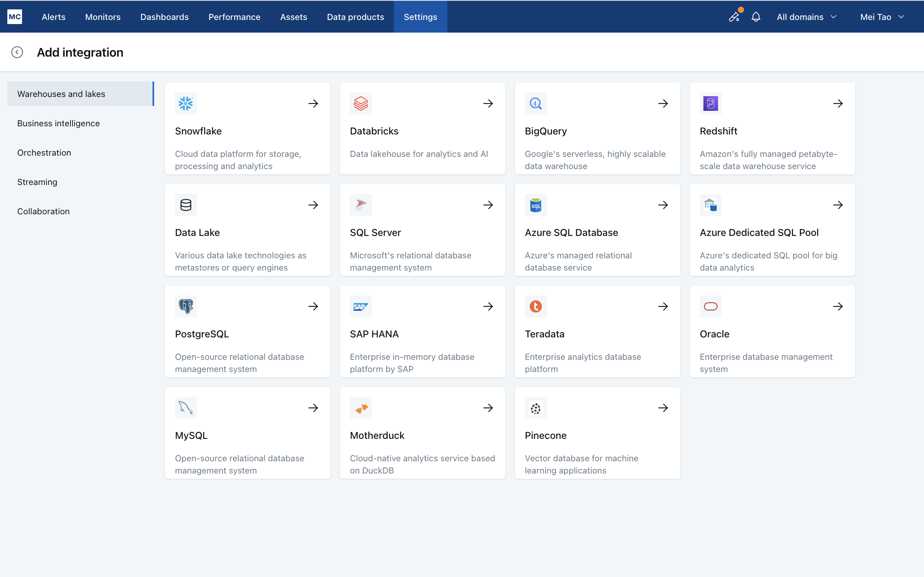Select Business intelligence category
924x577 pixels.
(x=81, y=123)
